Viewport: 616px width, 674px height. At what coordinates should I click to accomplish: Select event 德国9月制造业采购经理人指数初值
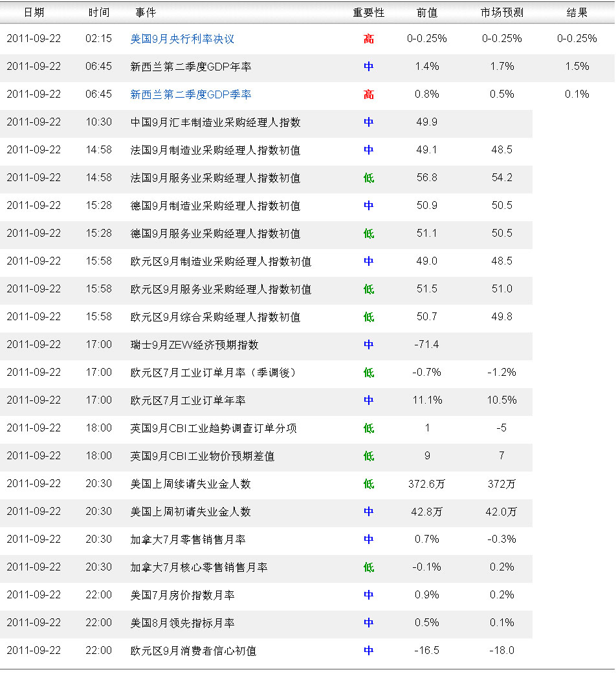(x=215, y=206)
